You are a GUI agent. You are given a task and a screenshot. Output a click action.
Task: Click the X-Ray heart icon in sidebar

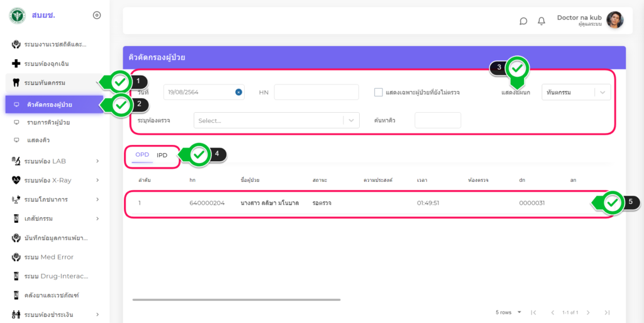[x=16, y=180]
